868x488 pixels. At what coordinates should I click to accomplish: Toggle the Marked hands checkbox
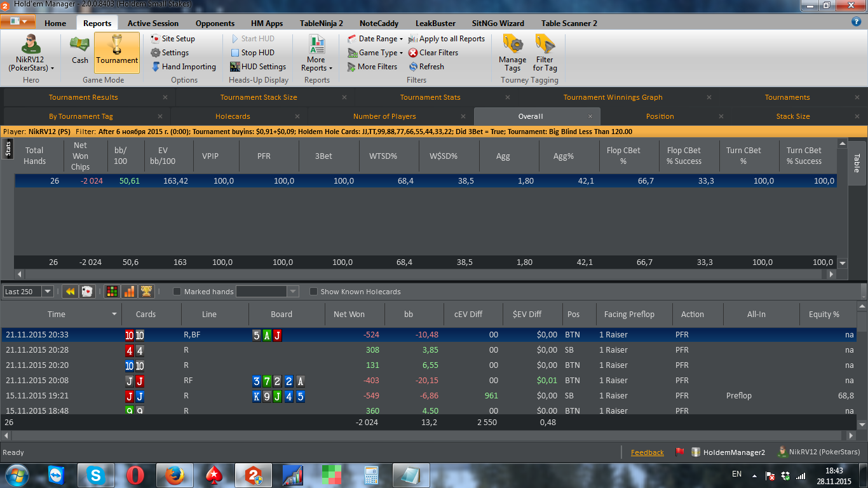(x=177, y=292)
